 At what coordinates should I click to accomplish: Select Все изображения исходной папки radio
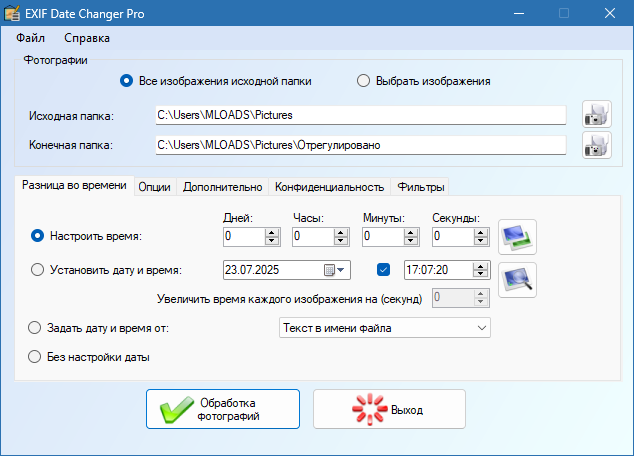[x=127, y=81]
